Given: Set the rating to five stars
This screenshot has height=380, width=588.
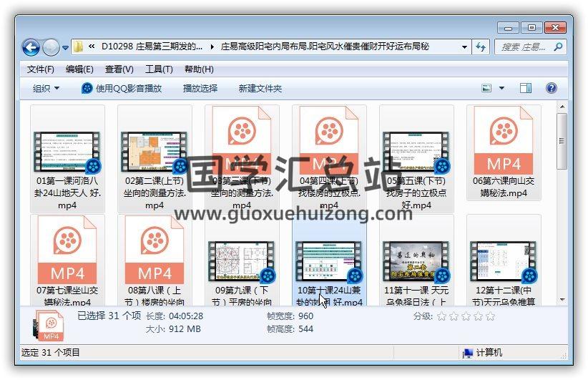Looking at the screenshot, I should pyautogui.click(x=490, y=316).
